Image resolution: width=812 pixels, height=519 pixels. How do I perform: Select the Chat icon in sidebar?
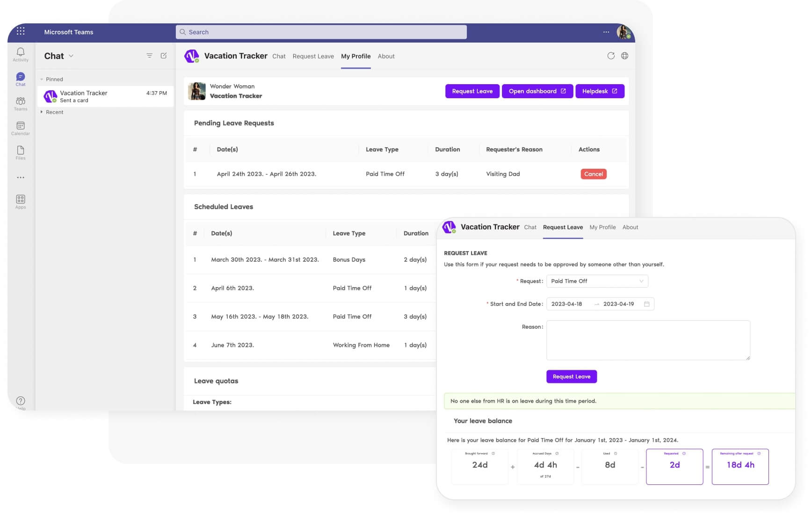[x=21, y=79]
